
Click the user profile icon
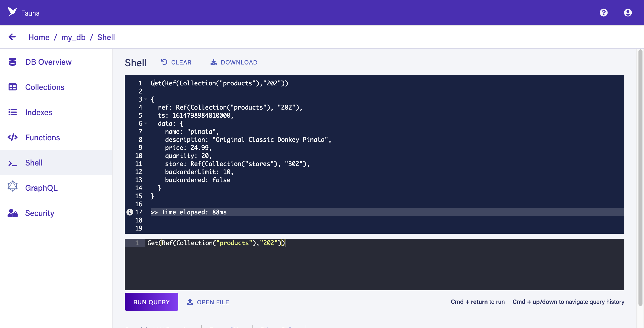point(627,12)
